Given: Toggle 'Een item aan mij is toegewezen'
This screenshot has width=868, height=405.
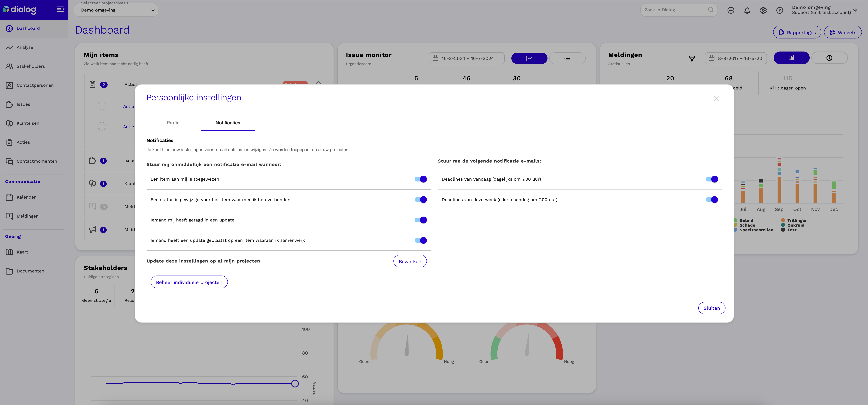Looking at the screenshot, I should point(421,179).
